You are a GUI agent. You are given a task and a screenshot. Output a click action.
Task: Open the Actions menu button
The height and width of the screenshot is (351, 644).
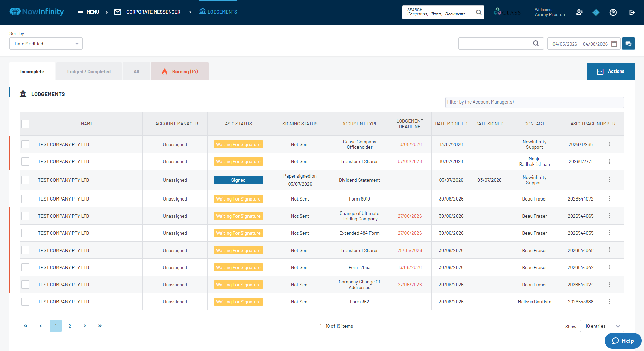pyautogui.click(x=610, y=71)
